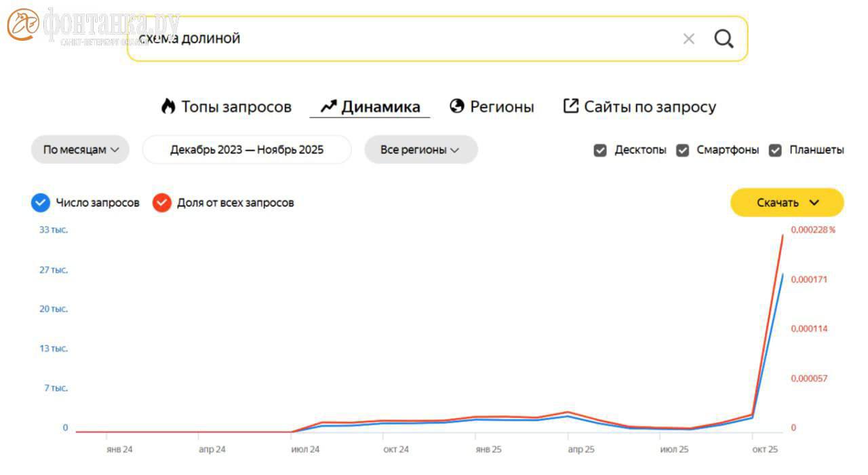868x475 pixels.
Task: Clear the search field with X icon
Action: click(x=688, y=39)
